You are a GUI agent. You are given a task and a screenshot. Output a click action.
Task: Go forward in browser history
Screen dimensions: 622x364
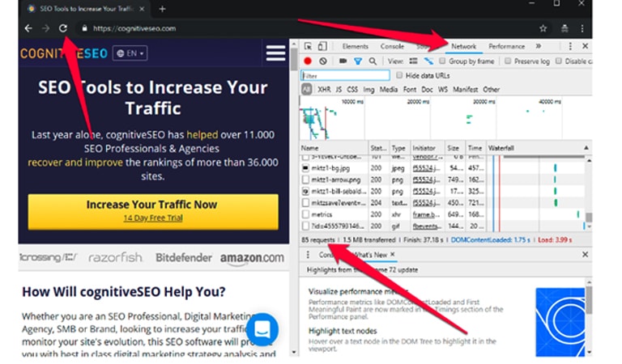pos(45,28)
